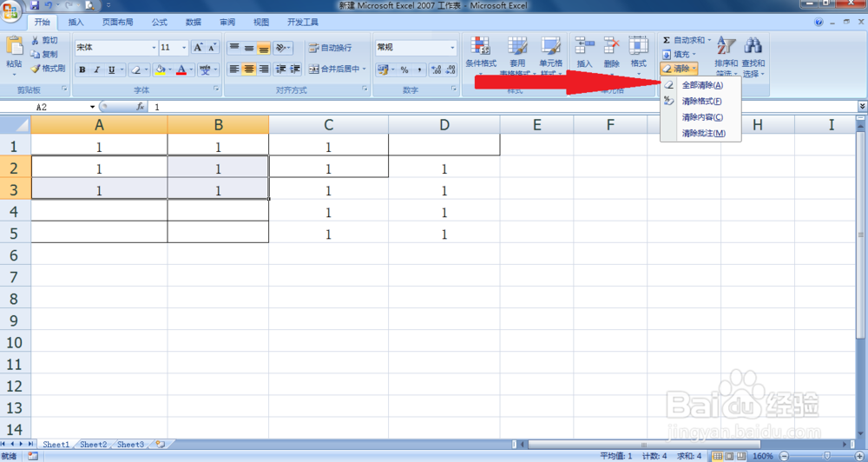Toggle underline formatting
Screen dimensions: 868x462
(112, 69)
